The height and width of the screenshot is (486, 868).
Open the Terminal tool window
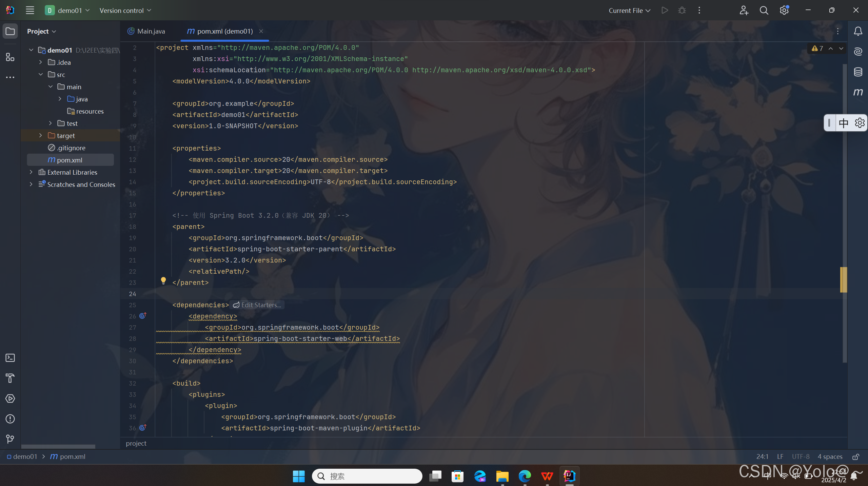tap(10, 358)
